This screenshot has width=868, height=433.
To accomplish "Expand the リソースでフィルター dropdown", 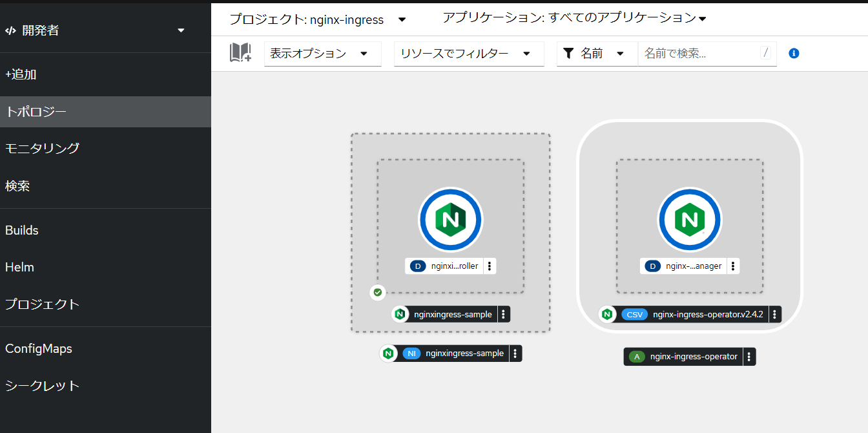I will [x=468, y=54].
